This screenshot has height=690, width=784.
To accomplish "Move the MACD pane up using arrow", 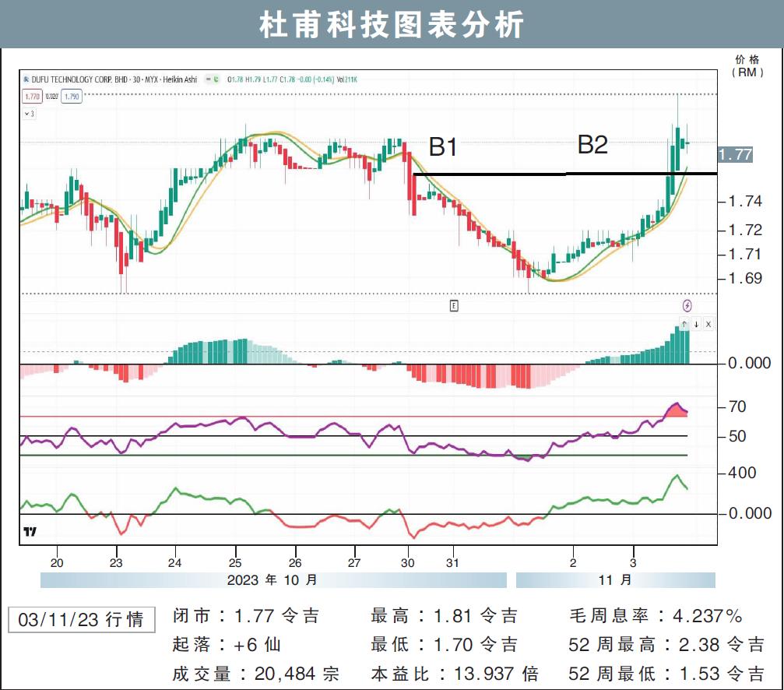I will (684, 324).
